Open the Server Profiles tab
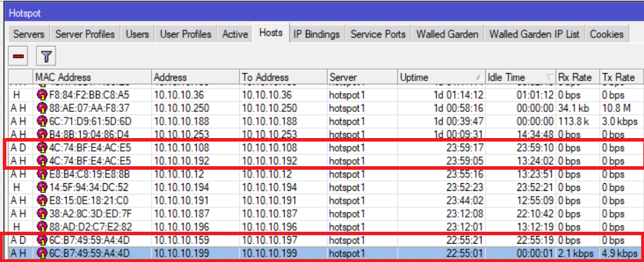 coord(85,34)
